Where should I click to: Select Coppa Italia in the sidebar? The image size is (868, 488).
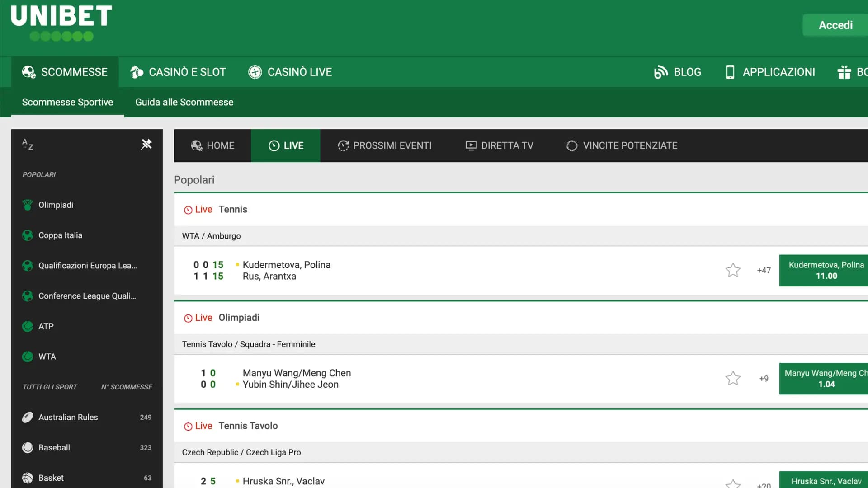60,235
